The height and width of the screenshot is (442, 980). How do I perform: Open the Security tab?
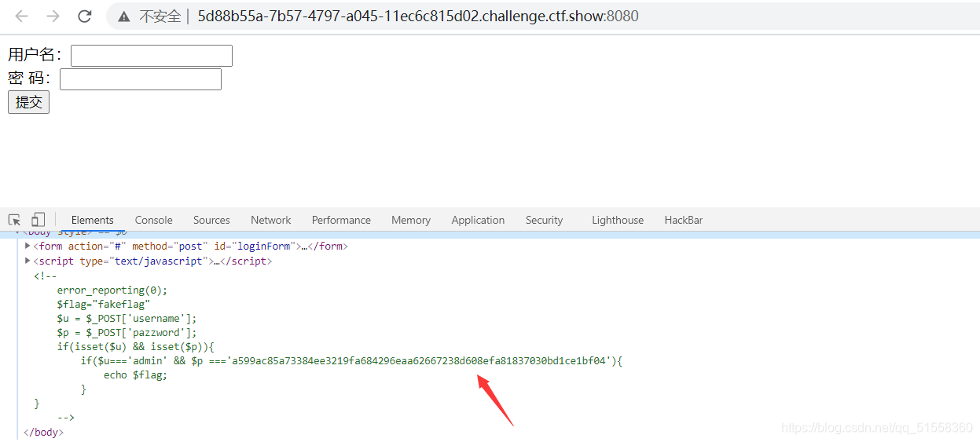pyautogui.click(x=545, y=220)
